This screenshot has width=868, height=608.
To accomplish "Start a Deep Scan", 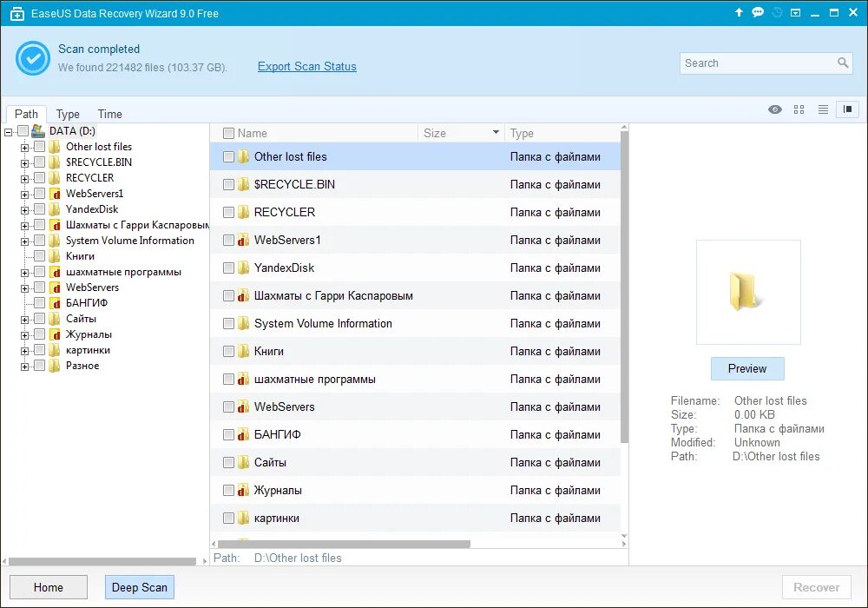I will (140, 587).
